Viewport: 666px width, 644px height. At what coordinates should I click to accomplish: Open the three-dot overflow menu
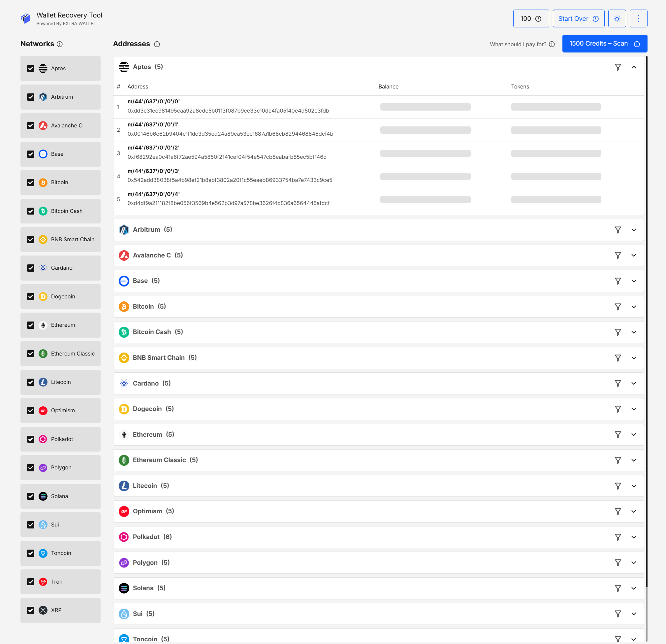(639, 19)
